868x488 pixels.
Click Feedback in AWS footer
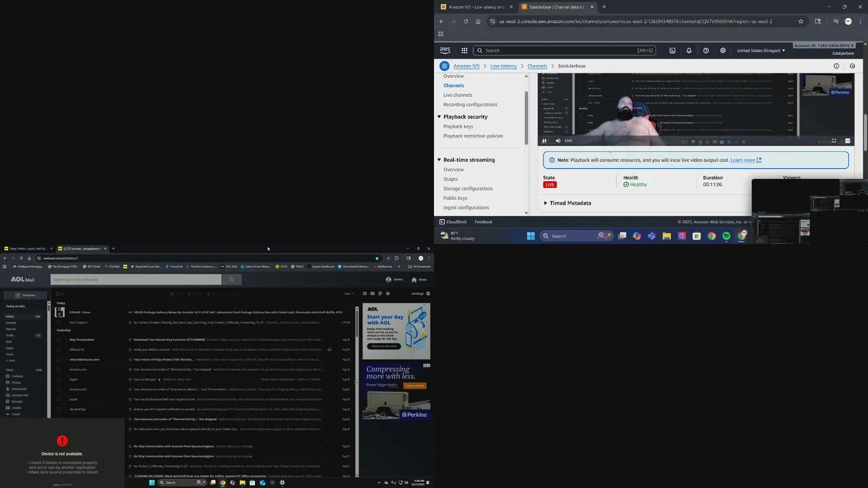coord(484,222)
